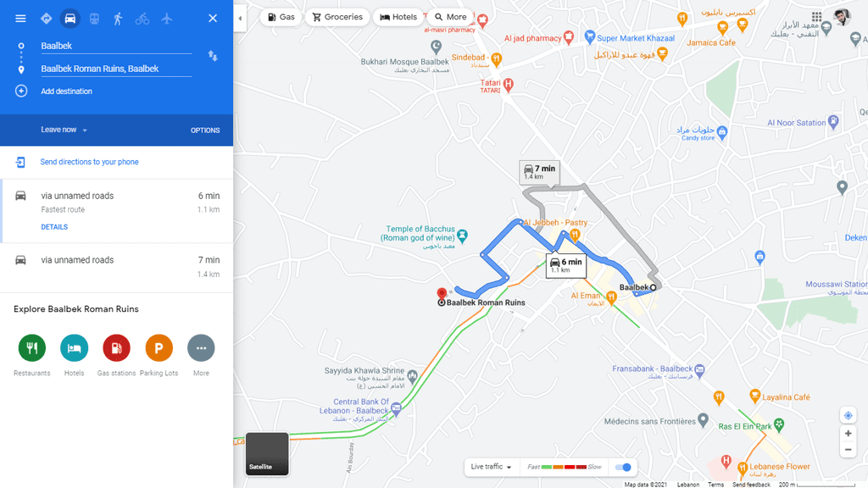Open the hamburger main menu
This screenshot has height=488, width=868.
20,19
